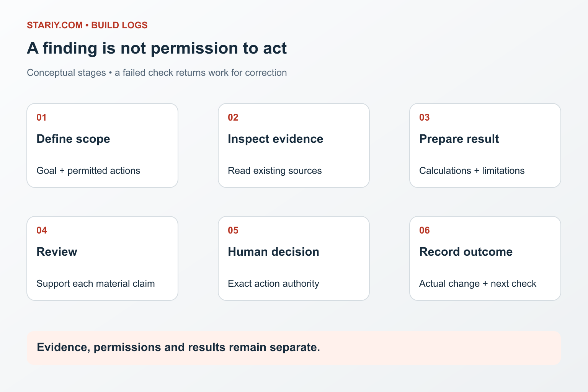
Task: Click the 'Evidence, permissions and results remain separate.' statement
Action: (x=178, y=348)
